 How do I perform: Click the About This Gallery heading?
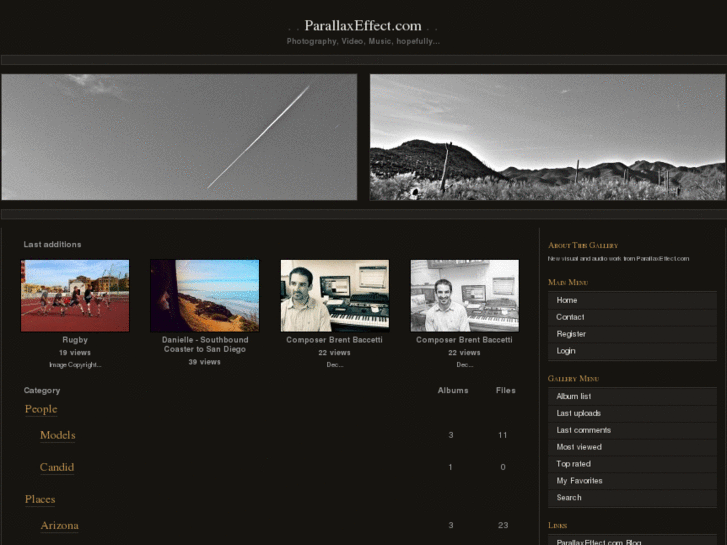(583, 245)
